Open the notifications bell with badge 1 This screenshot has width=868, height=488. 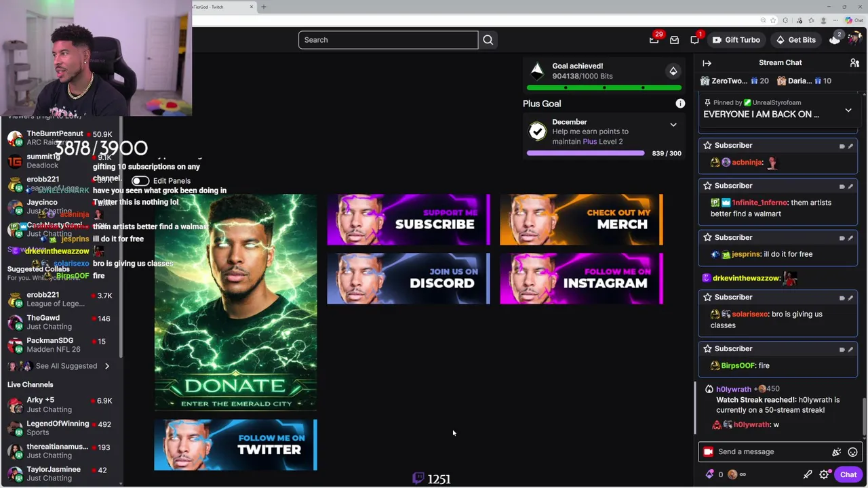(x=694, y=40)
